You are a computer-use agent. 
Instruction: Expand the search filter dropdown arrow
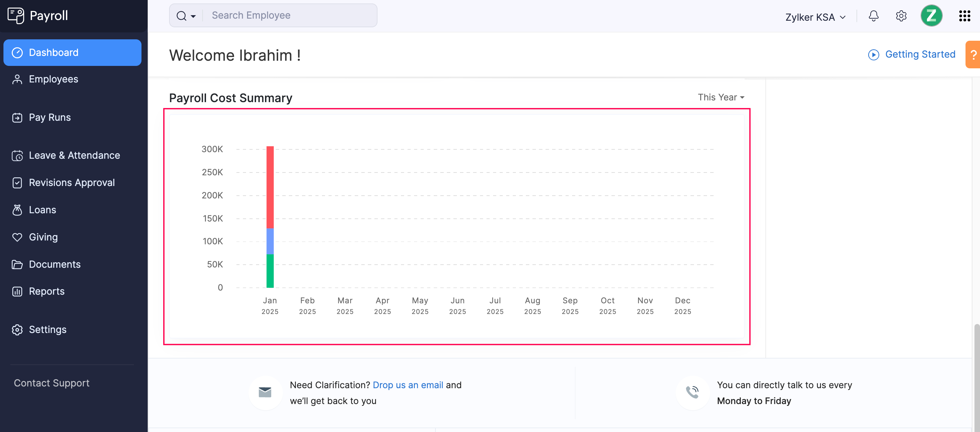pyautogui.click(x=194, y=15)
